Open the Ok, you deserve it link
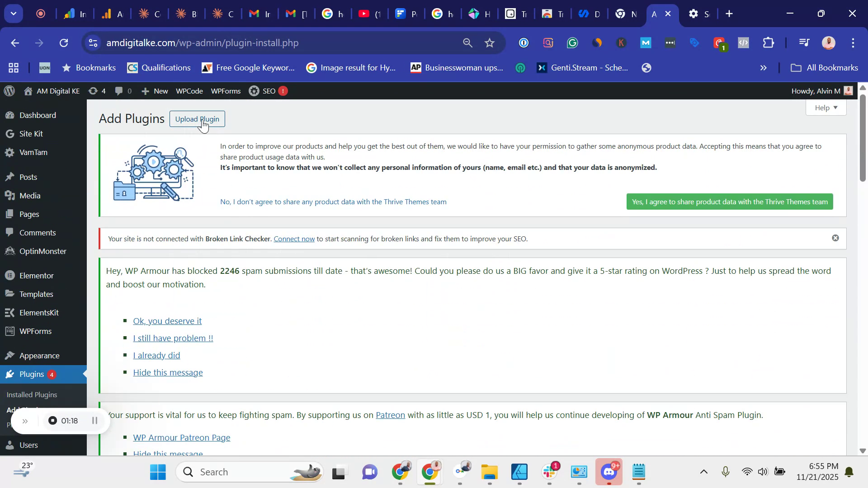This screenshot has width=868, height=488. pos(167,320)
